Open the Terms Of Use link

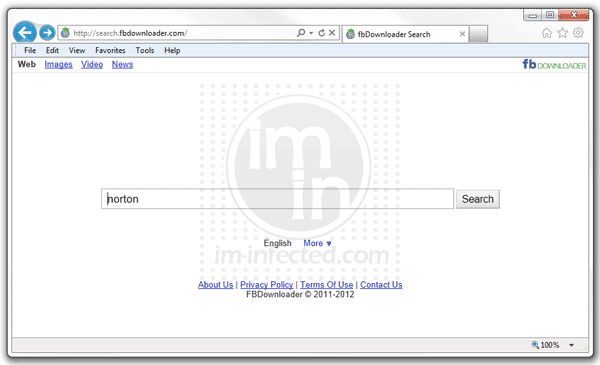[x=326, y=285]
